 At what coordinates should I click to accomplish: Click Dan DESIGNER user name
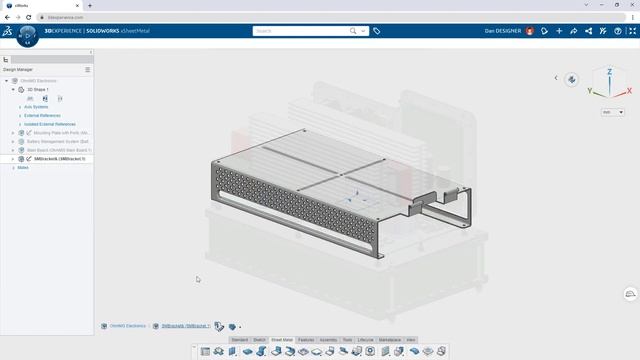[503, 31]
